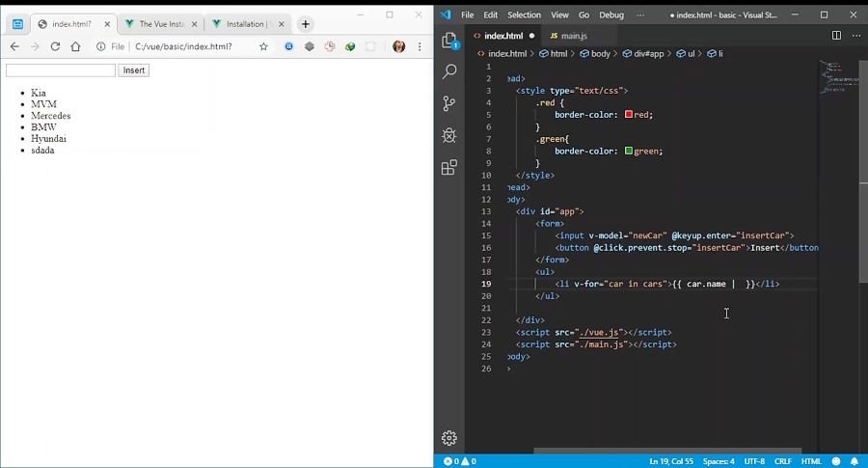Expand the div#app breadcrumb item
This screenshot has height=468, width=868.
[x=643, y=54]
